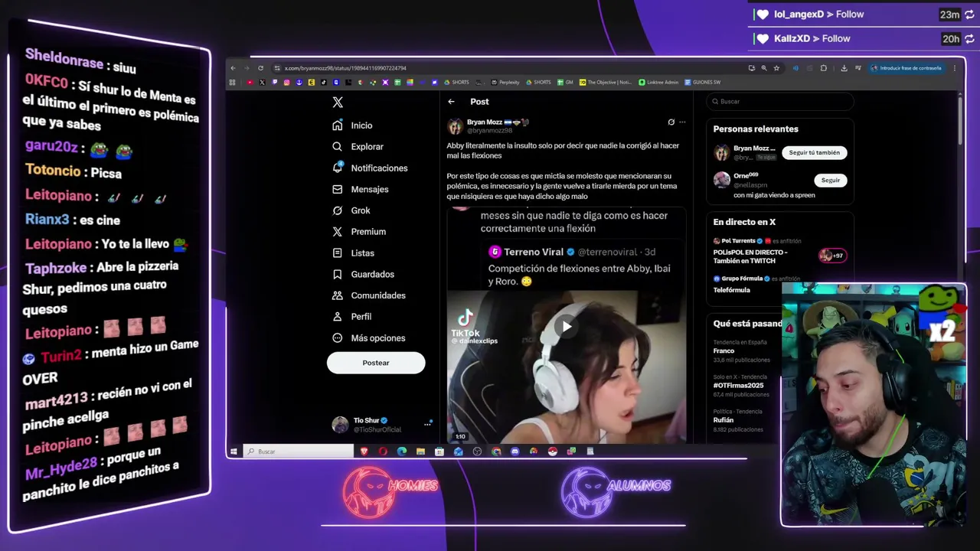Play the TikTok video in post
The height and width of the screenshot is (551, 980).
[x=566, y=327]
